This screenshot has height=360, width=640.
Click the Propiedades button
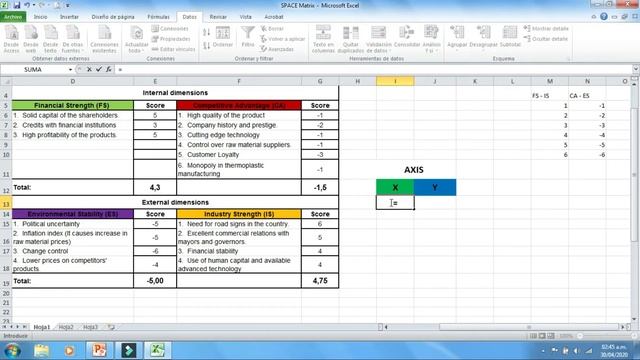pyautogui.click(x=171, y=39)
